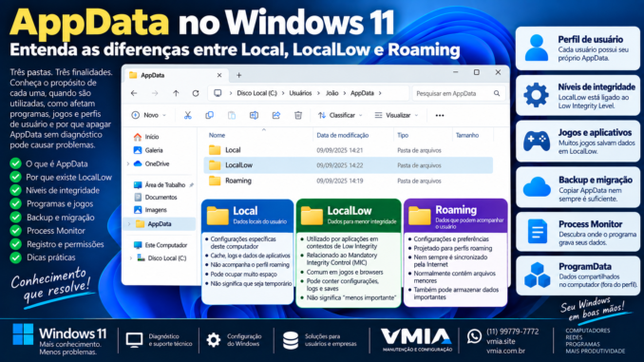This screenshot has height=362, width=644.
Task: Open the Novo dropdown
Action: [148, 116]
